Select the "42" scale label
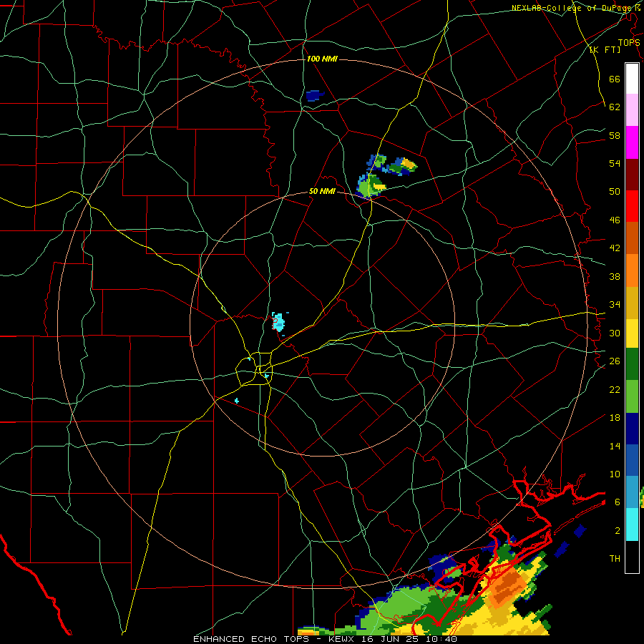The image size is (644, 644). click(615, 248)
